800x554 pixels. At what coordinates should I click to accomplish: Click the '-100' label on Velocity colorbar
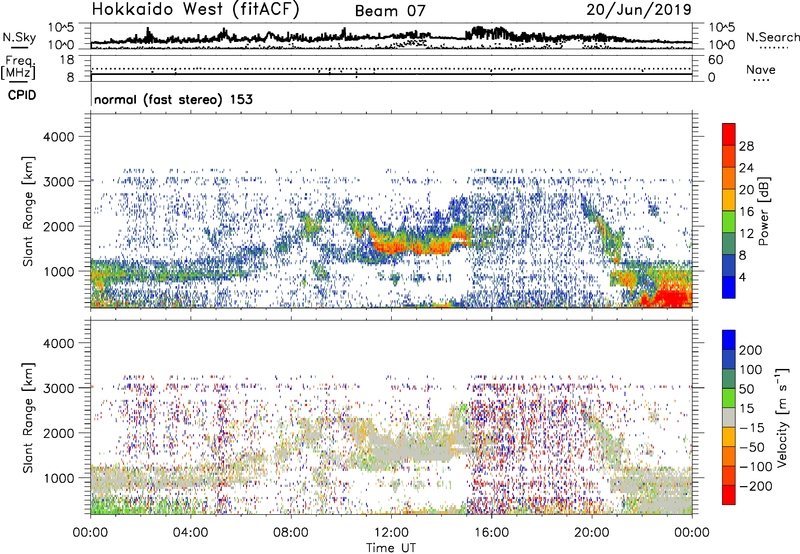click(x=755, y=467)
